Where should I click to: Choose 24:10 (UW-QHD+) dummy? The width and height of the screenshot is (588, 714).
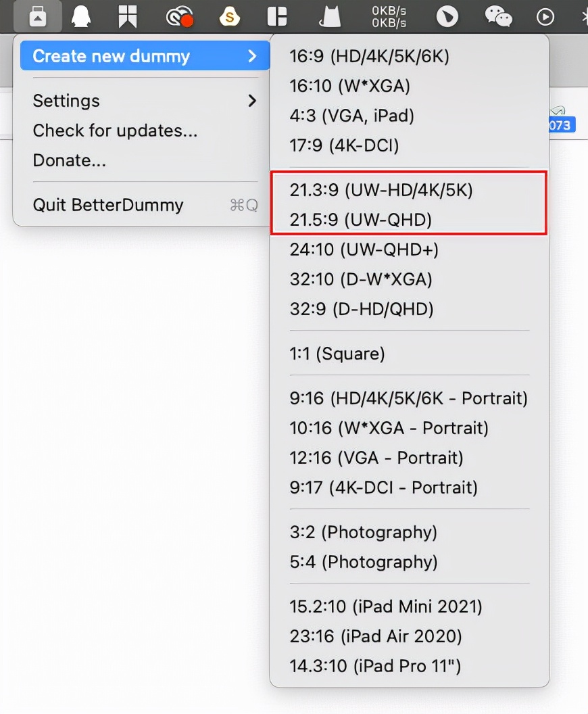[409, 249]
